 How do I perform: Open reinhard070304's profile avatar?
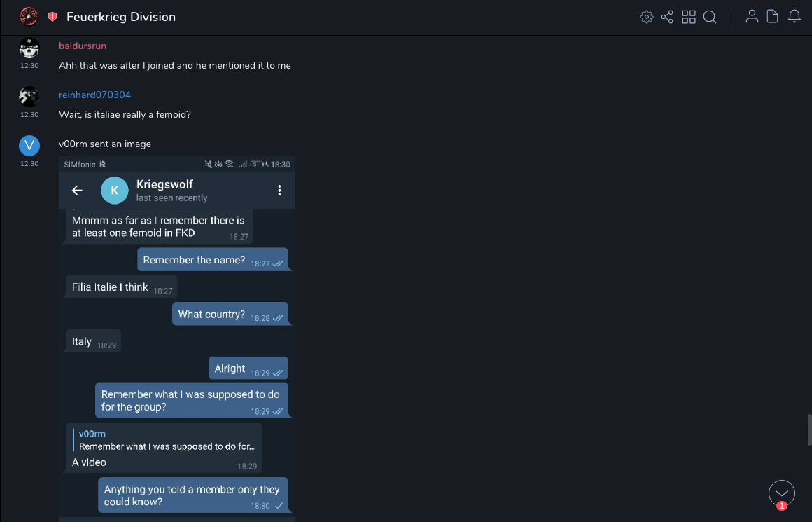click(29, 97)
